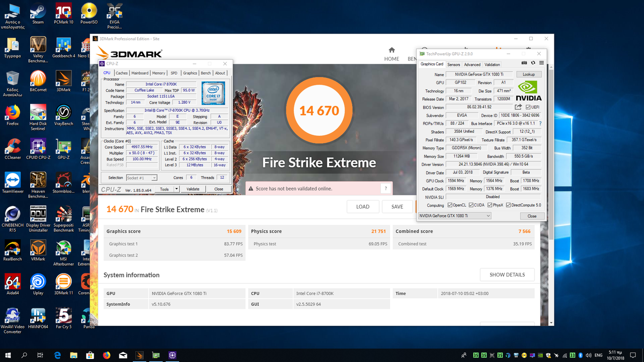Toggle the CUDA checkbox in GPU-Z
Screen dimensions: 644x362
click(x=471, y=205)
